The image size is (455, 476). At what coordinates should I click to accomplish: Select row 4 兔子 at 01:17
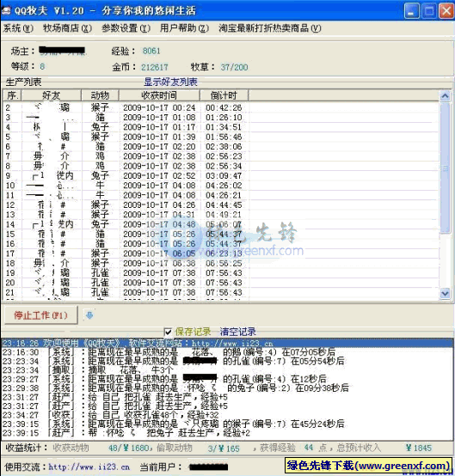pyautogui.click(x=221, y=127)
